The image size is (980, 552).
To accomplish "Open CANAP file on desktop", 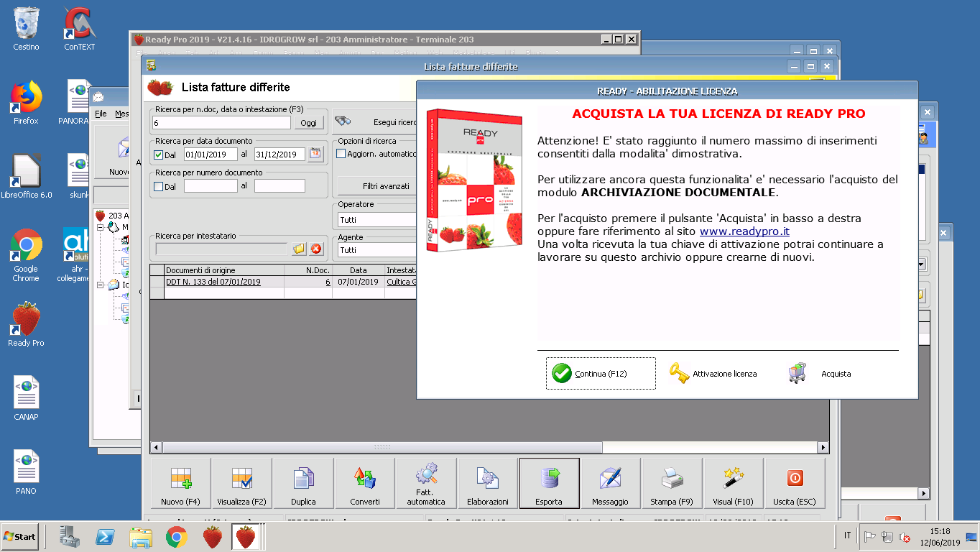I will click(x=26, y=398).
